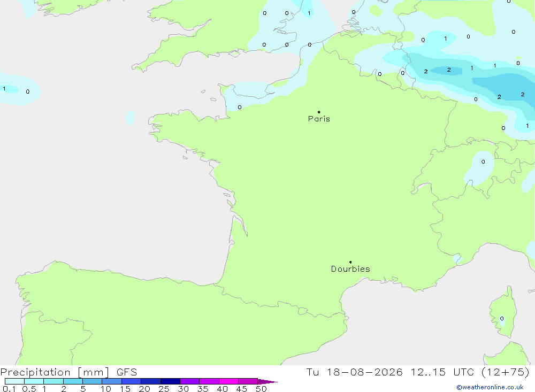Click the legend tick label 15
The image size is (535, 392).
coord(125,389)
